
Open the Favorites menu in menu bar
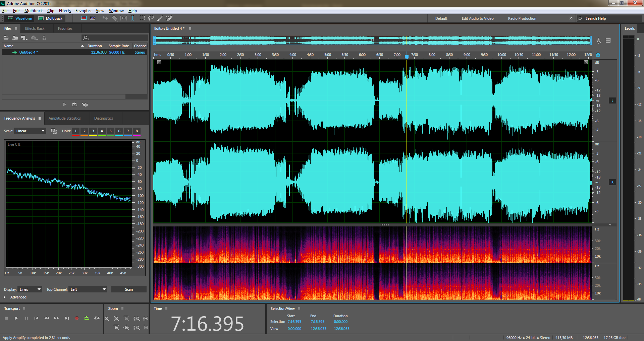[83, 11]
